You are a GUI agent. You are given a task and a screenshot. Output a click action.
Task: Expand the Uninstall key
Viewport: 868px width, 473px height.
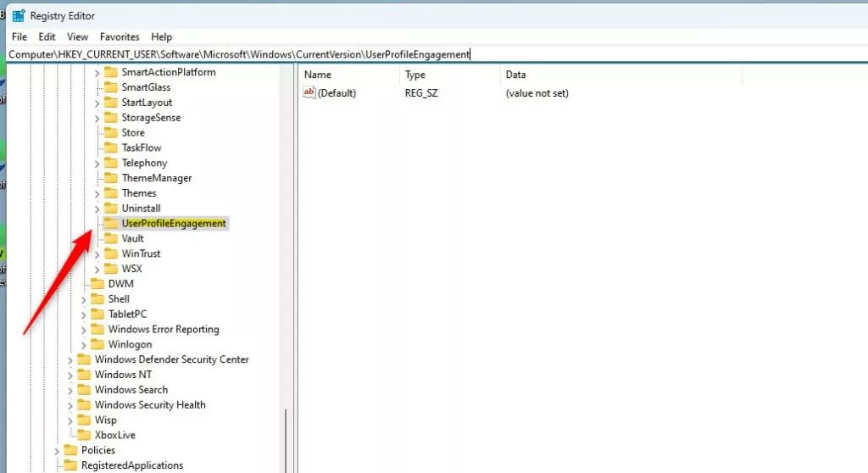97,209
